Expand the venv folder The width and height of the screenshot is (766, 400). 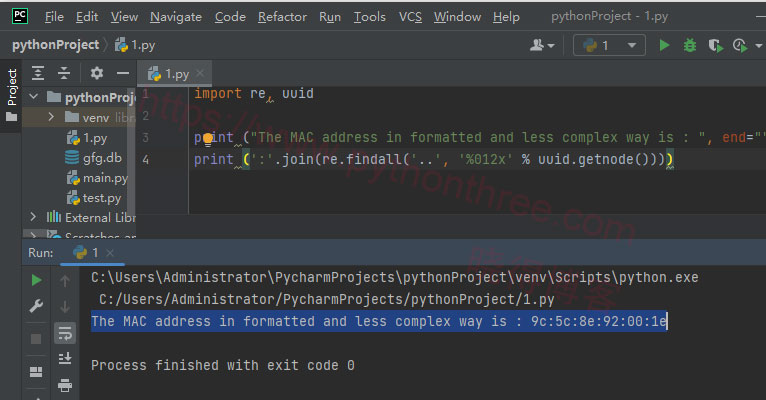pos(51,117)
